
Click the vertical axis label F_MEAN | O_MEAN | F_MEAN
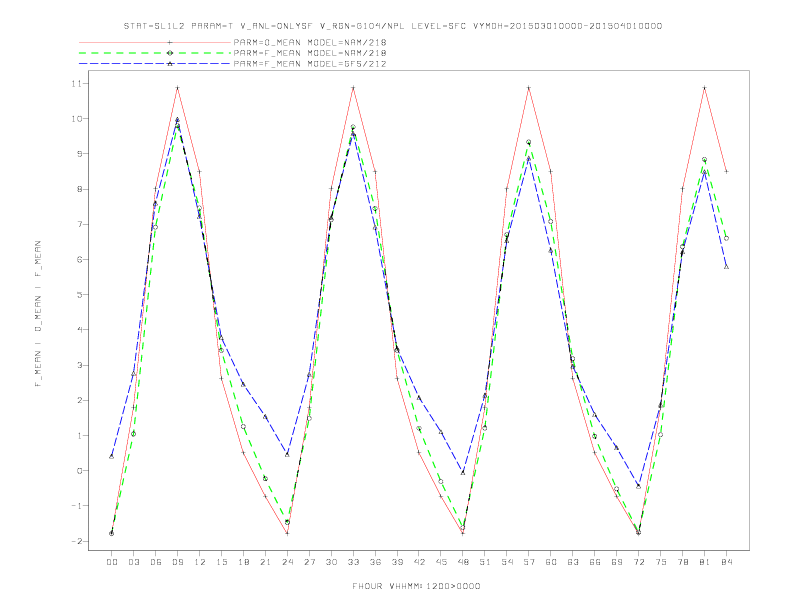[x=38, y=314]
